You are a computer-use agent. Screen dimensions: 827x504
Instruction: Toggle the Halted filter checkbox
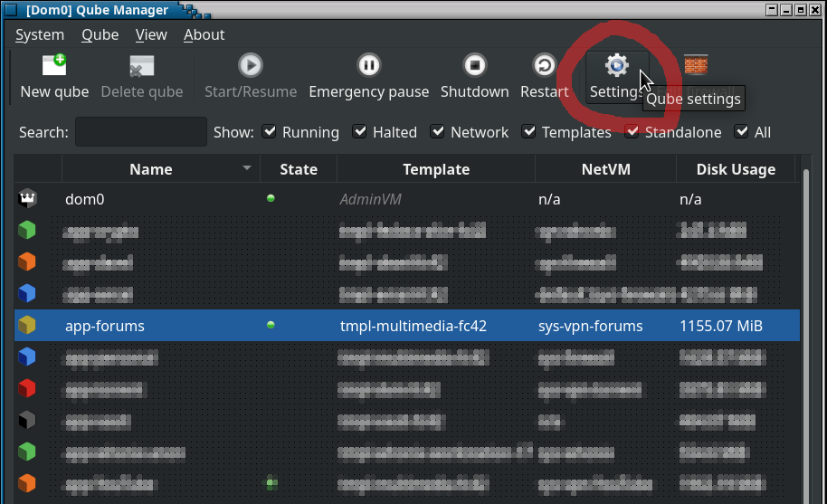click(x=360, y=132)
